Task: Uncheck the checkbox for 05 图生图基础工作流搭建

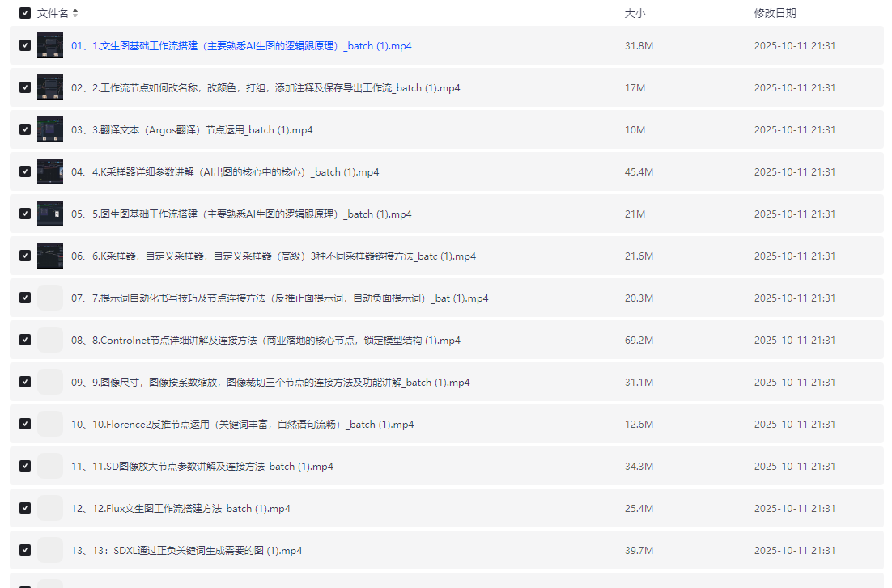Action: point(25,214)
